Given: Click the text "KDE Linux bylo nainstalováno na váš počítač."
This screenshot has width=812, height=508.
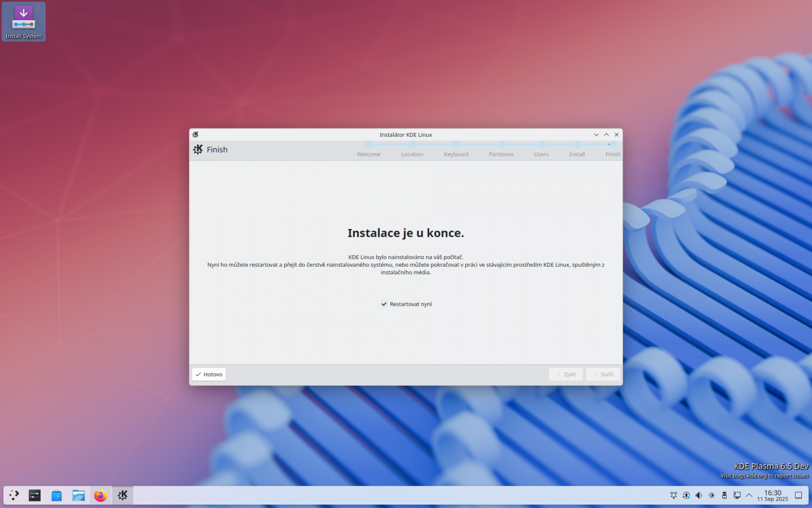Looking at the screenshot, I should click(x=406, y=257).
